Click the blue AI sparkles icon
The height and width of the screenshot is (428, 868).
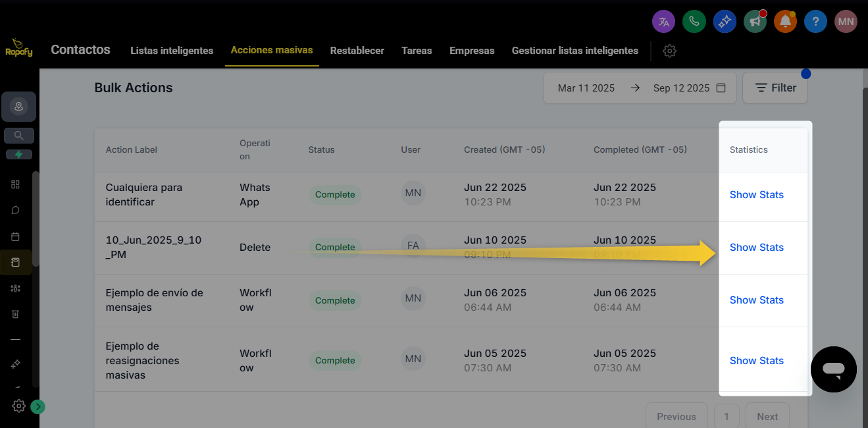tap(725, 22)
